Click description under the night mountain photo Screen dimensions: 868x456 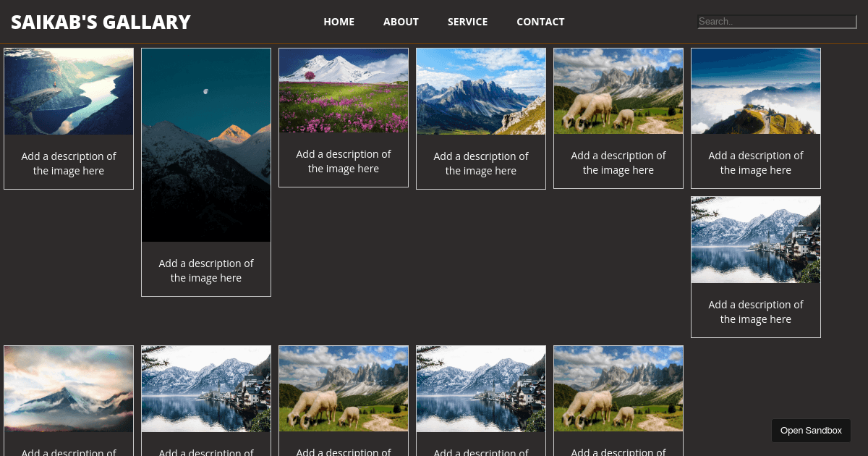(x=206, y=271)
